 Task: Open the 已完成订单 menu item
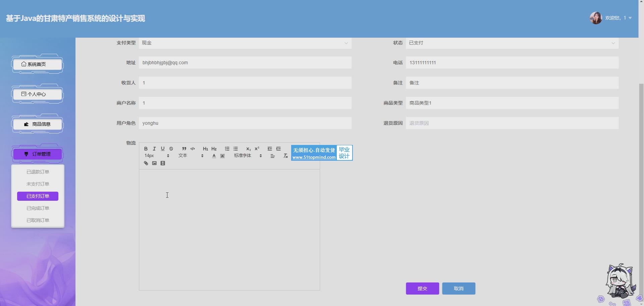pos(38,208)
